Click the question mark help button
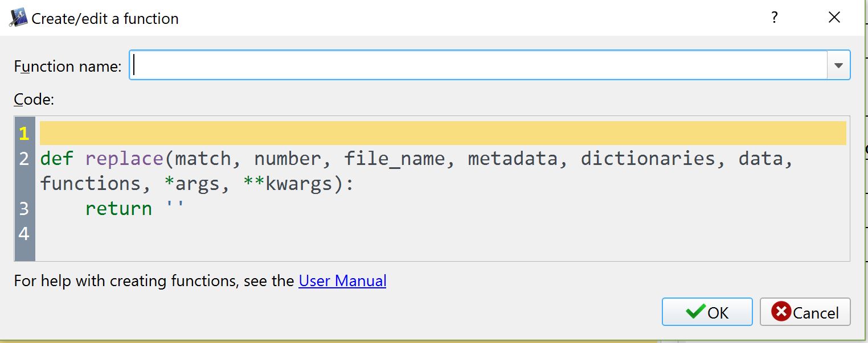 pos(775,18)
